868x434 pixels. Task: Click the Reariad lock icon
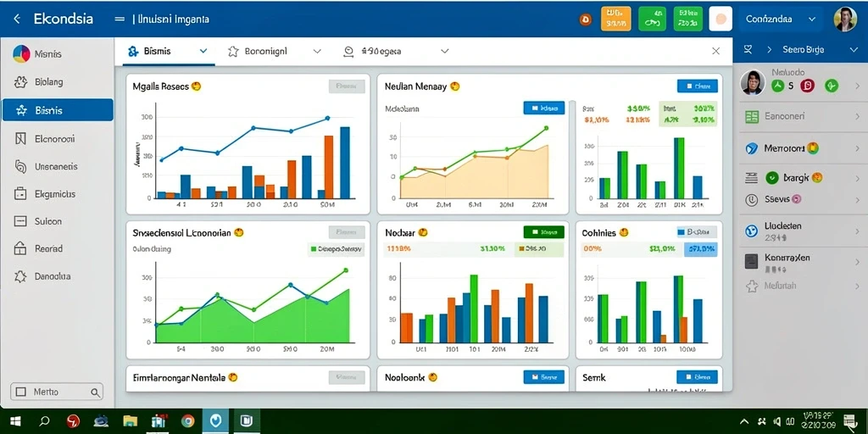pyautogui.click(x=20, y=248)
